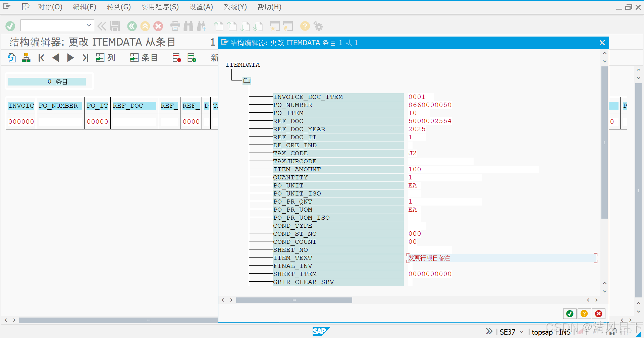This screenshot has height=338, width=644.
Task: Open Find with the binoculars icon
Action: click(189, 26)
